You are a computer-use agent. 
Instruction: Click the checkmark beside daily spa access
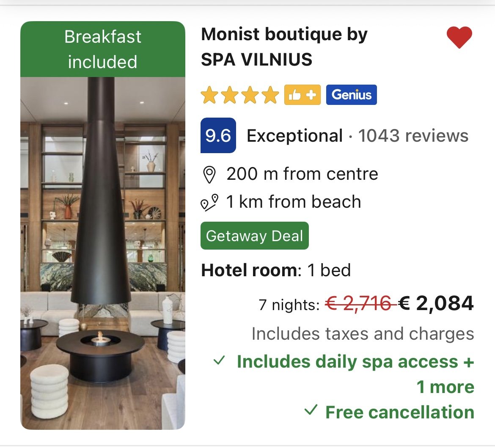pyautogui.click(x=219, y=361)
